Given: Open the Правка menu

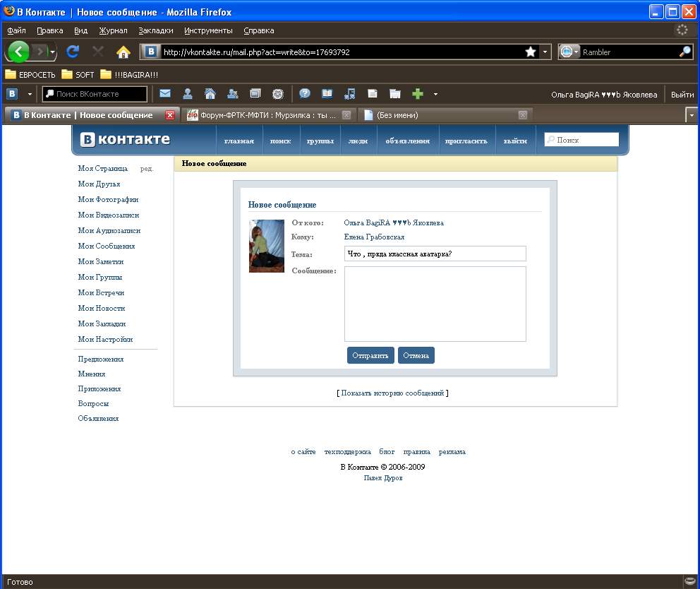Looking at the screenshot, I should pyautogui.click(x=49, y=30).
